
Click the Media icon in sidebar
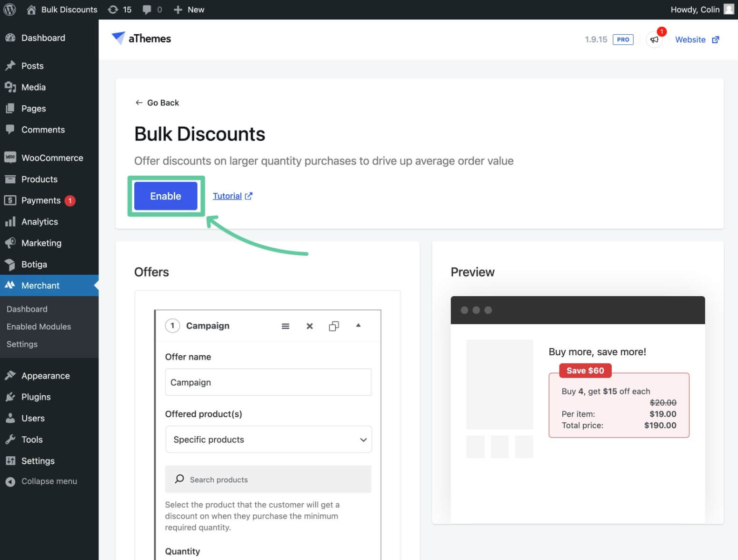pos(10,87)
